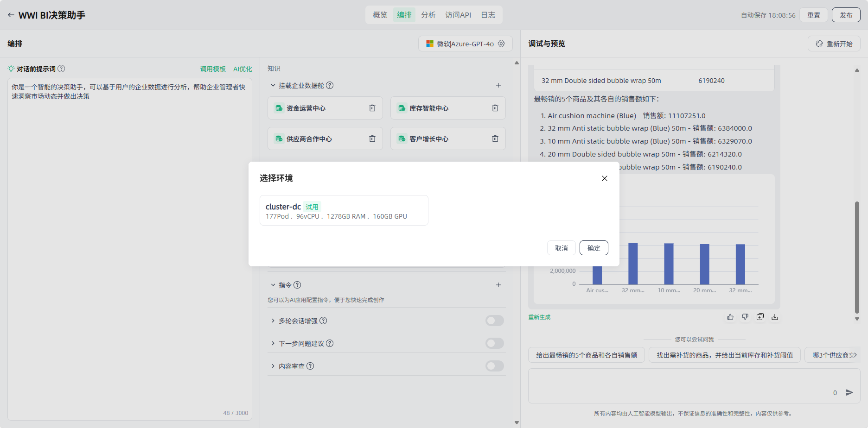Click the help icon beside 对话前提示词
Screen dimensions: 868x428
coord(61,69)
